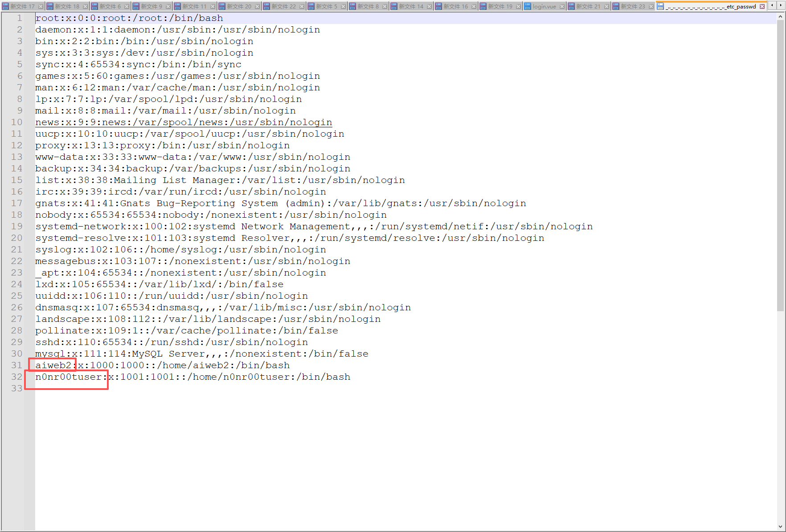Place cursor in the n0nr00tuser line
The image size is (786, 532).
point(223,377)
